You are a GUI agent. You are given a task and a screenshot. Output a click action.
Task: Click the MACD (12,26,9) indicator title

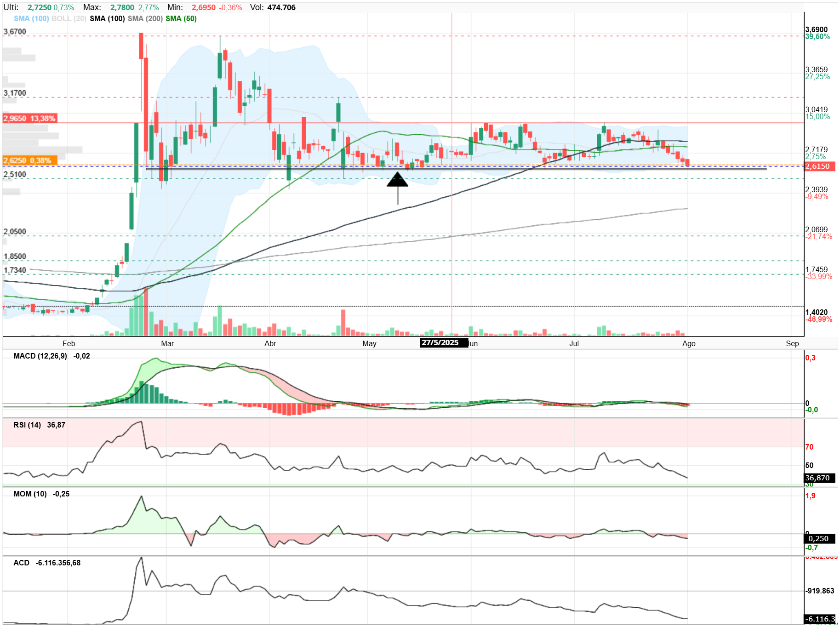(40, 356)
